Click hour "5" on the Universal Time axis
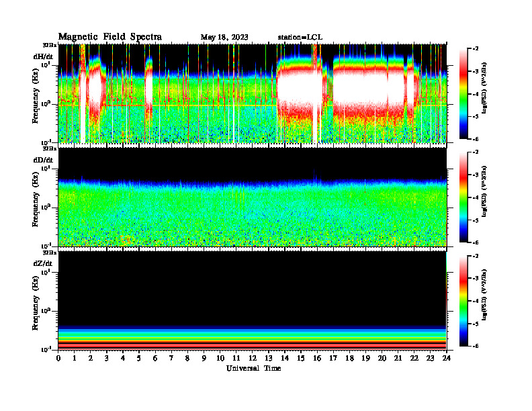This screenshot has height=411, width=532. (139, 358)
